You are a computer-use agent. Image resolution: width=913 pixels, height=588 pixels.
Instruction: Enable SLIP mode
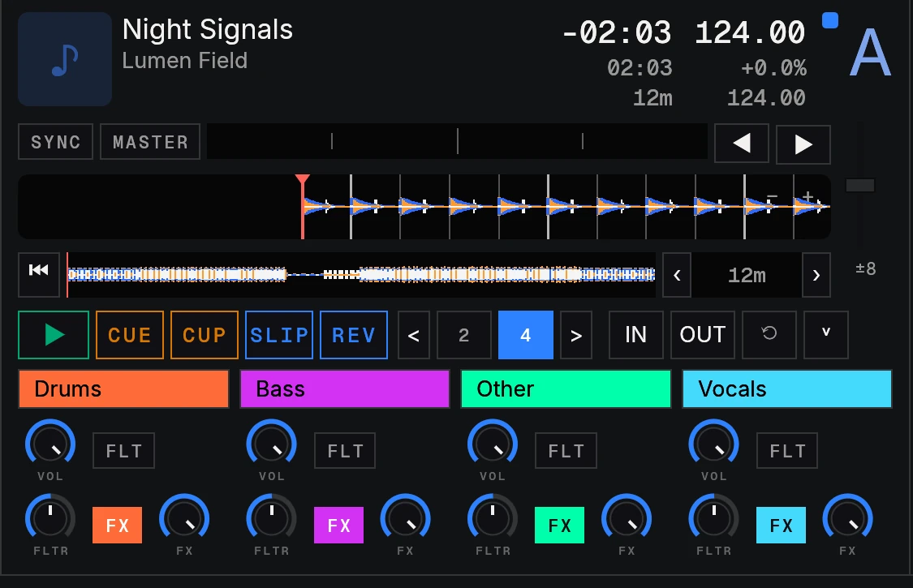[x=279, y=335]
